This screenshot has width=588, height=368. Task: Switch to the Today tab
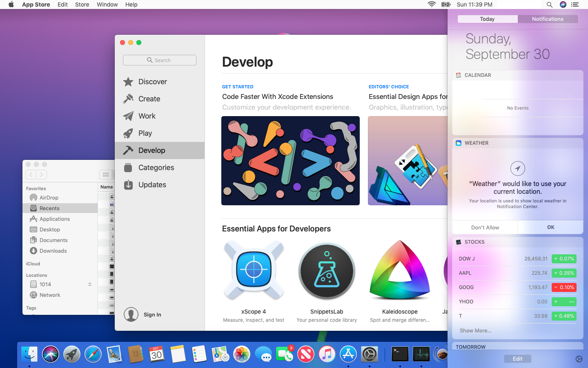coord(488,19)
